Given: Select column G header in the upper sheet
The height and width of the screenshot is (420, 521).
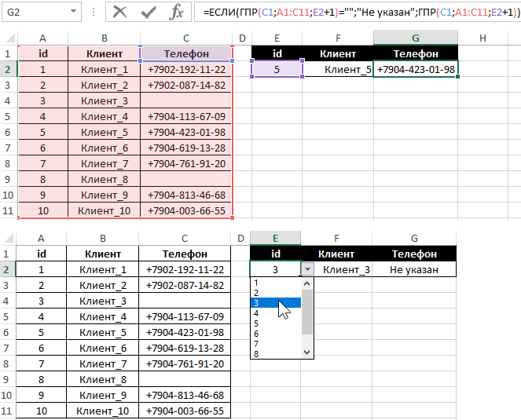Looking at the screenshot, I should tap(415, 38).
